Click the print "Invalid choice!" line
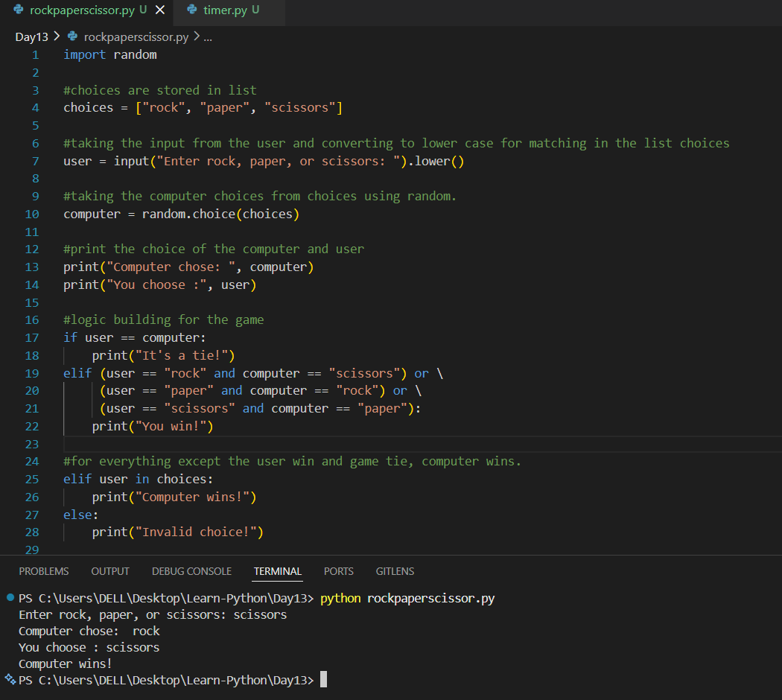Viewport: 782px width, 700px height. click(x=177, y=532)
